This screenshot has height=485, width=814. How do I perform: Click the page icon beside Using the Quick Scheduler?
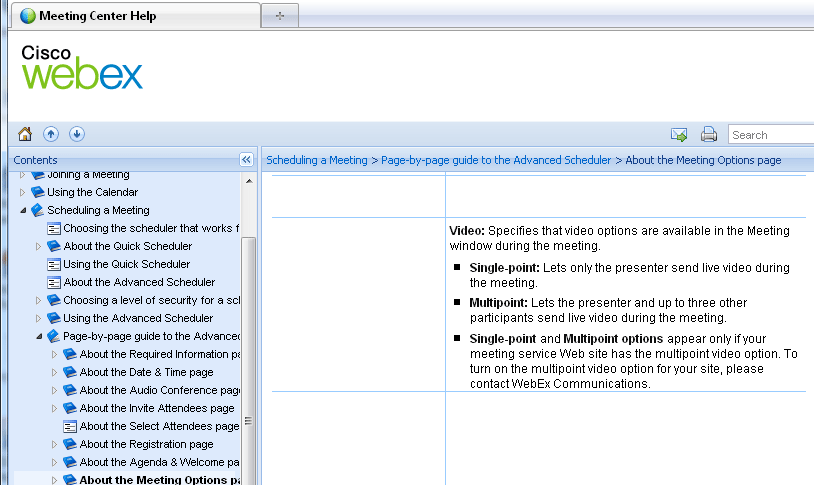(x=54, y=265)
